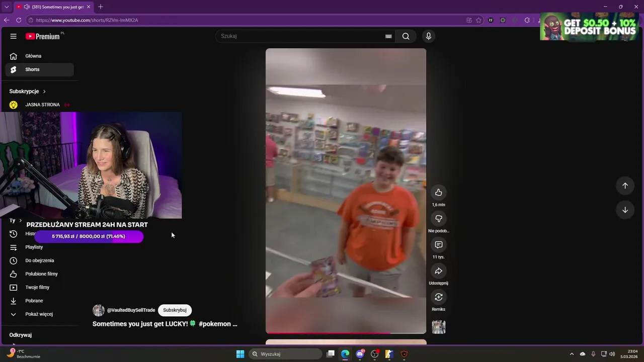Click the system tray microphone icon

pyautogui.click(x=593, y=354)
